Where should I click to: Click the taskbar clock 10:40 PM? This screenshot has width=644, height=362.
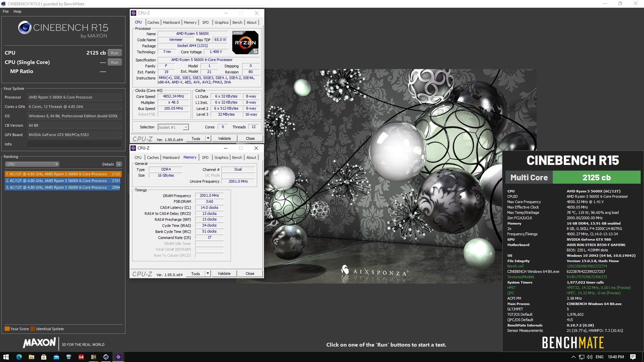tap(616, 357)
